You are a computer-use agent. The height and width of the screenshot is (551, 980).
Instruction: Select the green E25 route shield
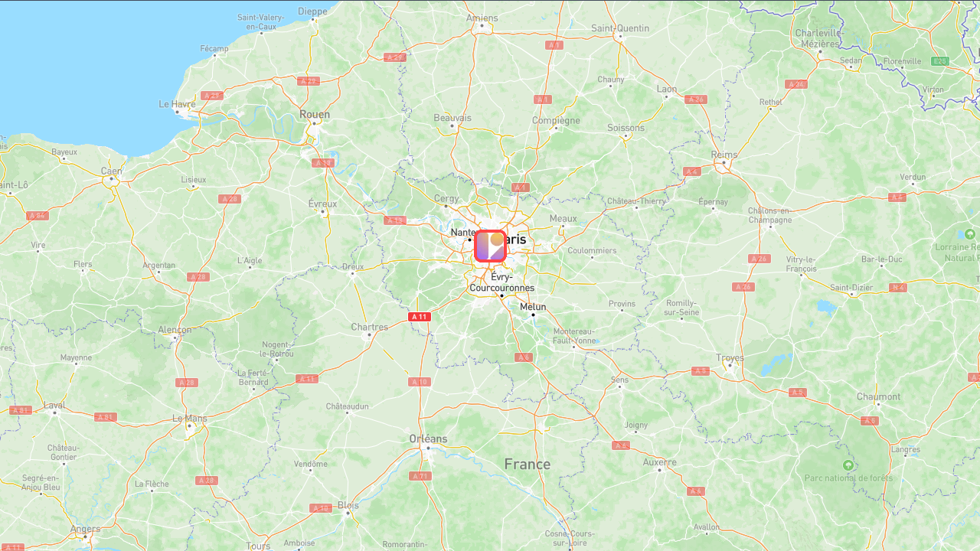pos(939,60)
